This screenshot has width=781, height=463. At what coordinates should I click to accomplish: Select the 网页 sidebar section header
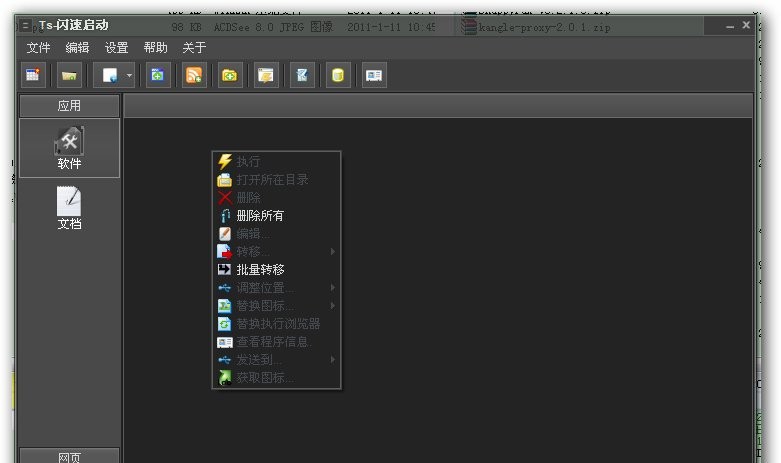pyautogui.click(x=69, y=456)
